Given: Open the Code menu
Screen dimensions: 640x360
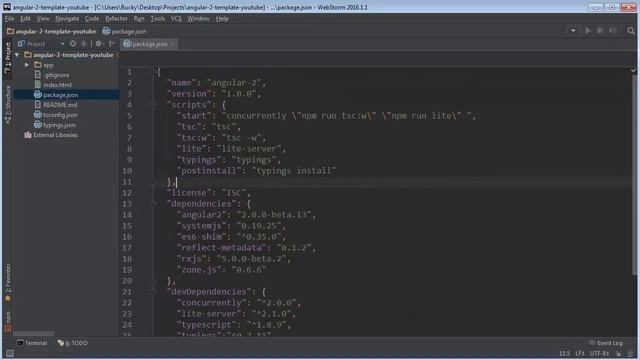Looking at the screenshot, I should 92,19.
